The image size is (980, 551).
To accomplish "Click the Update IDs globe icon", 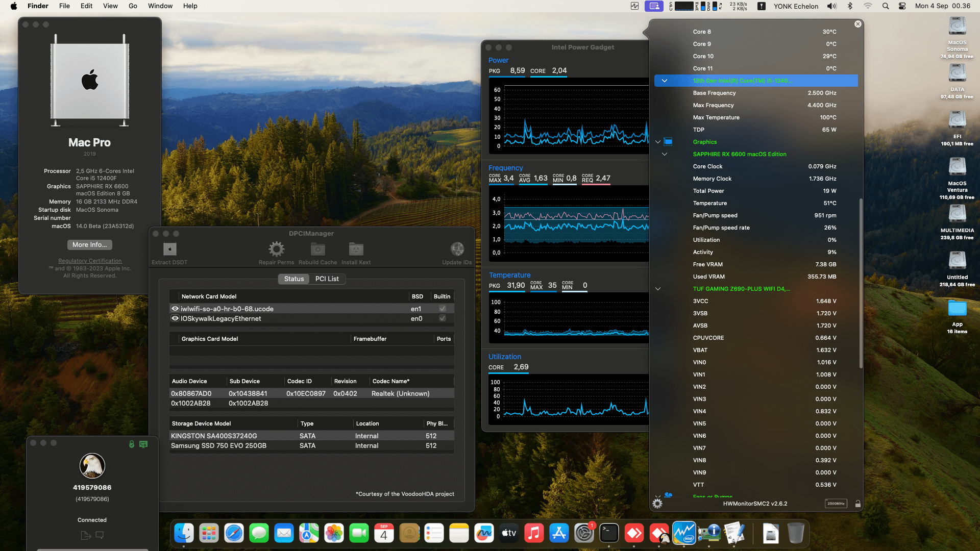I will [x=457, y=249].
